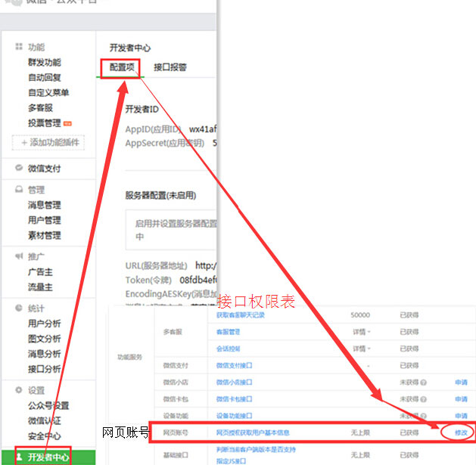Open 安全中心 in the sidebar

45,436
